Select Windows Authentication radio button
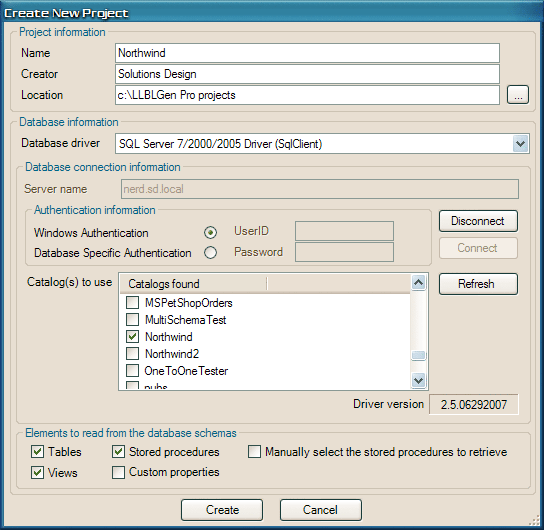The width and height of the screenshot is (544, 530). tap(211, 232)
